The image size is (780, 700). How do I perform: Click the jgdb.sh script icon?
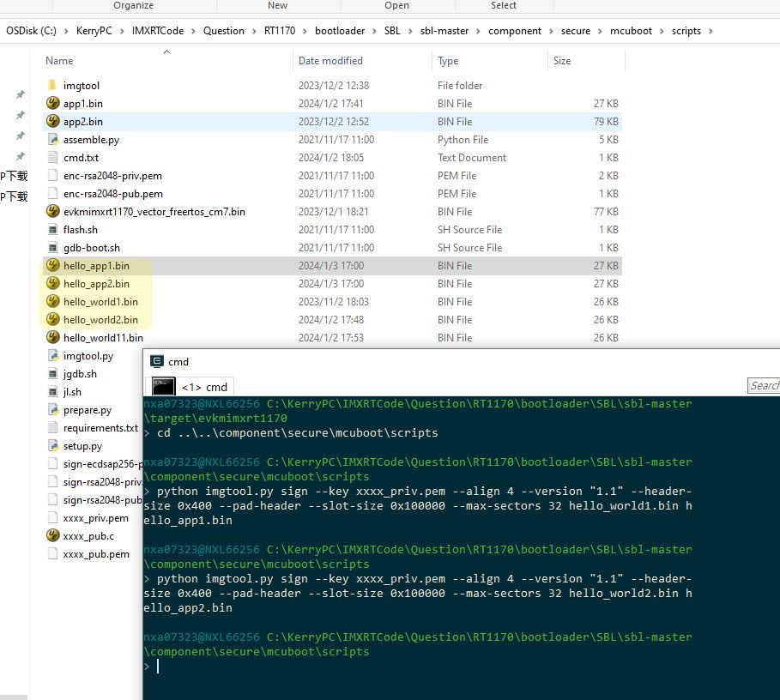click(x=52, y=373)
